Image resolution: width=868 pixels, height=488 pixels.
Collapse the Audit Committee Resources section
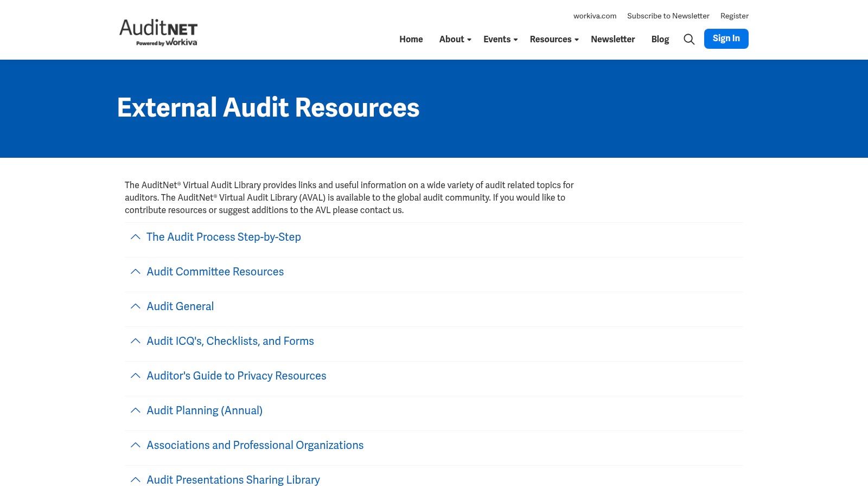135,272
